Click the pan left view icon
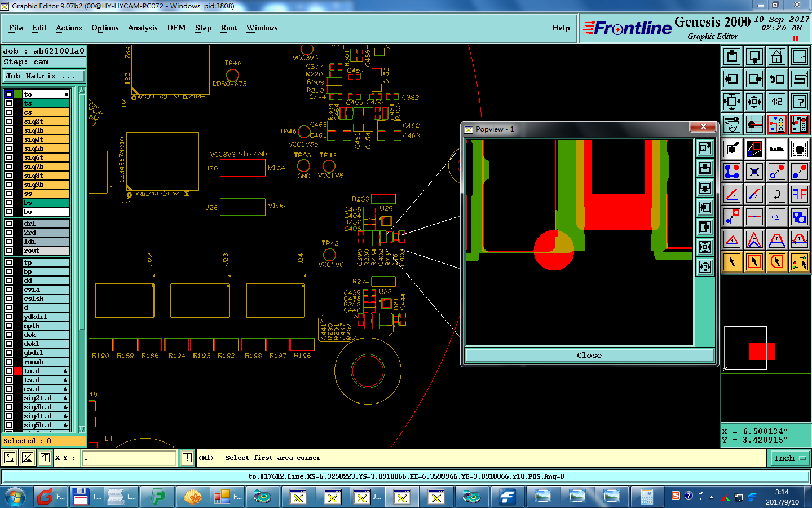The width and height of the screenshot is (812, 508). pyautogui.click(x=732, y=79)
